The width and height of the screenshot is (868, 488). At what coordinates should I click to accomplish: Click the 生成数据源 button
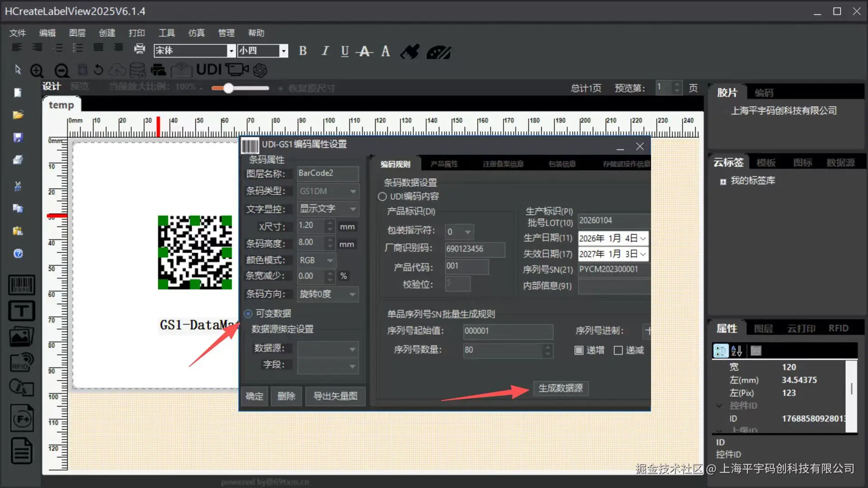click(561, 388)
